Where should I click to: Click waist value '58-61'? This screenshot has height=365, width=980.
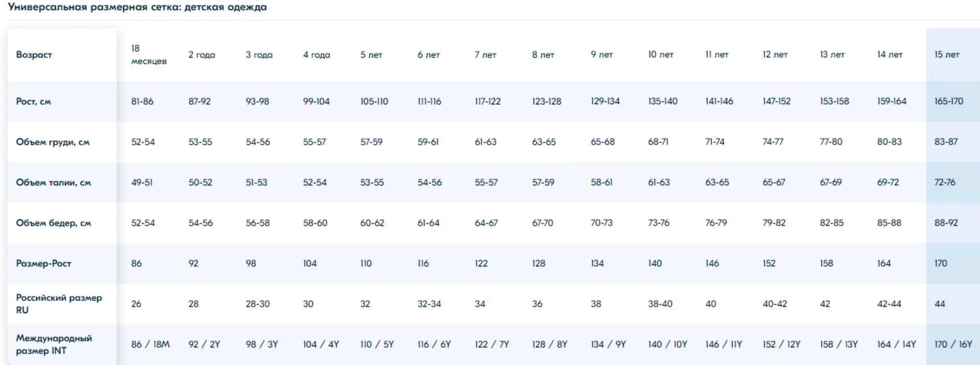click(x=602, y=182)
